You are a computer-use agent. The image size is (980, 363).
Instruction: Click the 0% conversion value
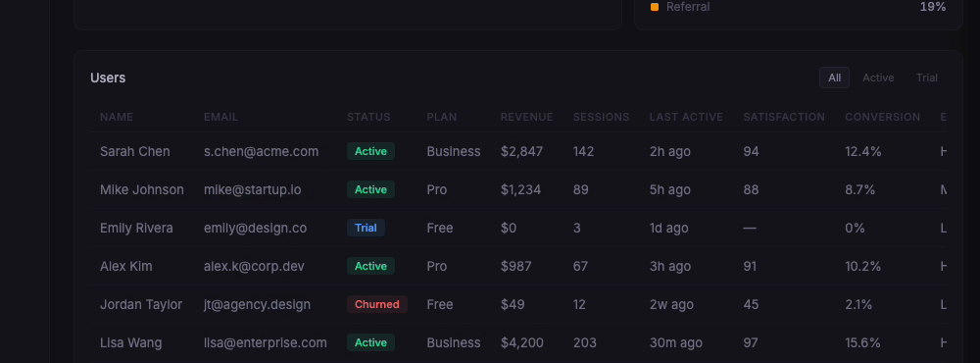click(855, 228)
